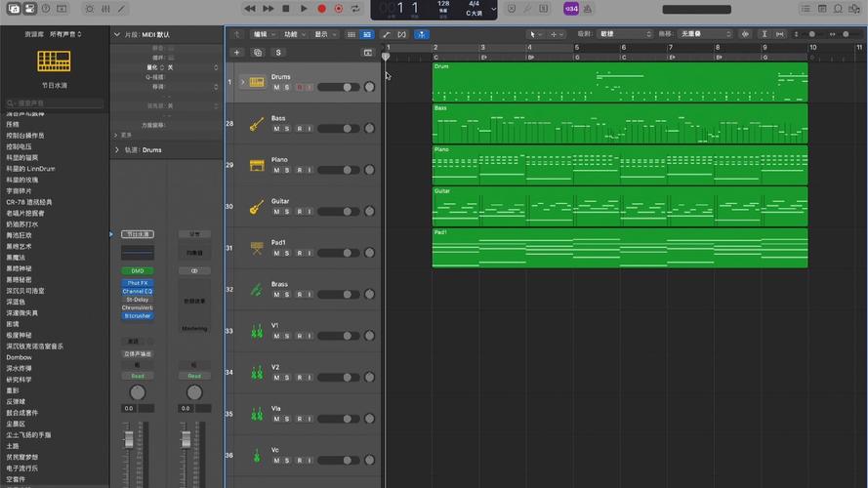Mute the Bass track
The width and height of the screenshot is (868, 488).
(x=276, y=129)
